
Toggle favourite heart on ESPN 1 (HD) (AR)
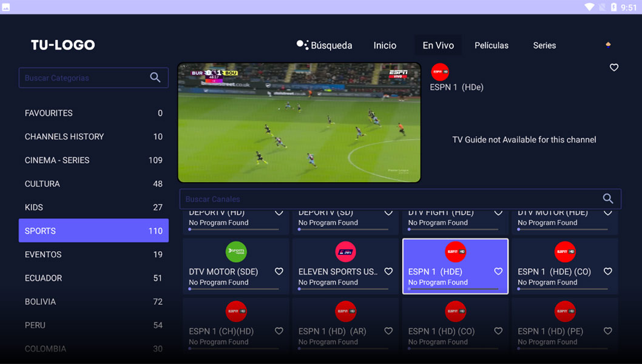click(388, 331)
